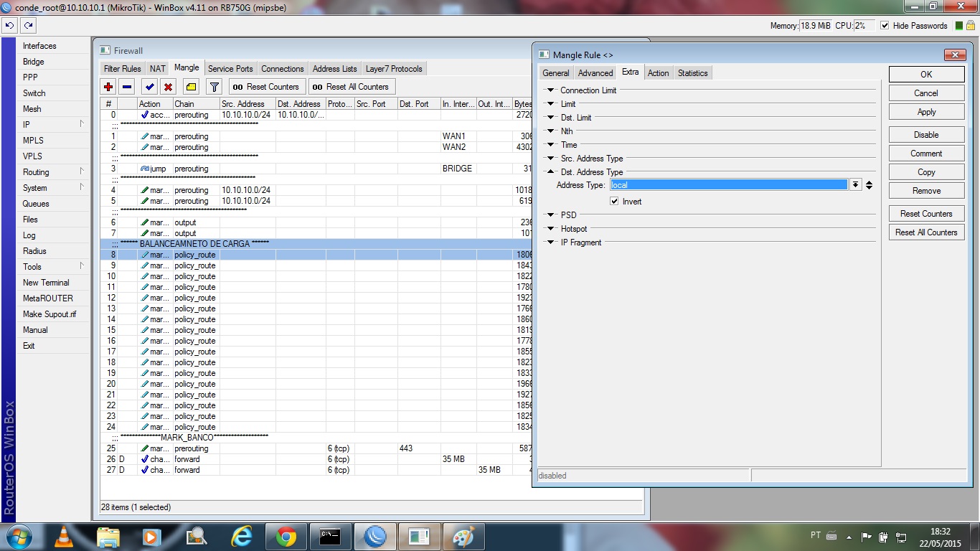Open Windows Explorer from the taskbar
Screen dimensions: 980x551
(x=108, y=537)
